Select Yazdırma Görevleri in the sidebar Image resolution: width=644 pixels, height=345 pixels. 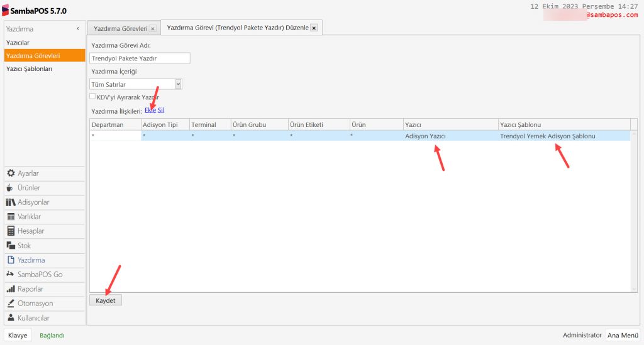point(45,56)
